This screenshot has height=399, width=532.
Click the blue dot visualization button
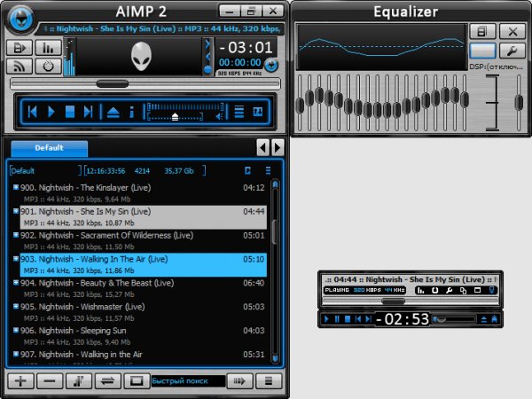click(207, 69)
